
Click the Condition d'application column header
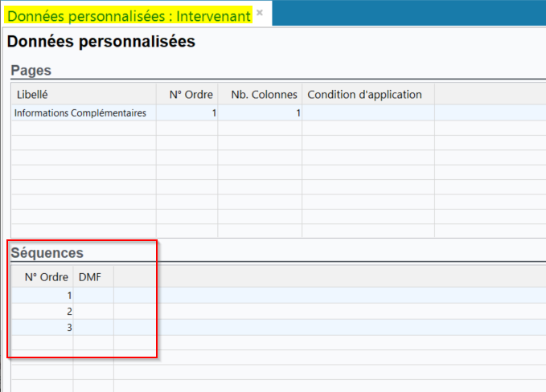click(x=368, y=94)
